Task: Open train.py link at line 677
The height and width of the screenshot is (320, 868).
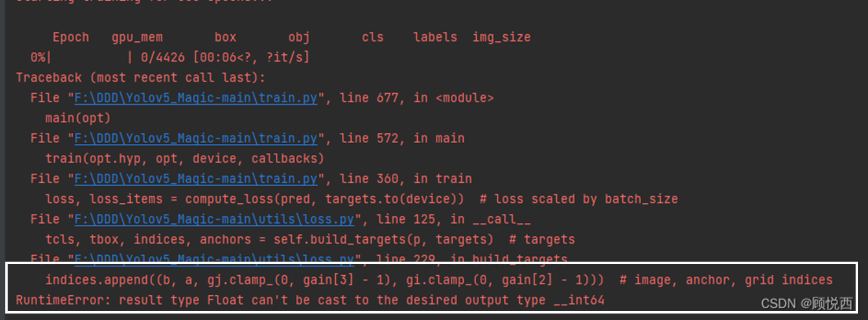Action: click(196, 98)
